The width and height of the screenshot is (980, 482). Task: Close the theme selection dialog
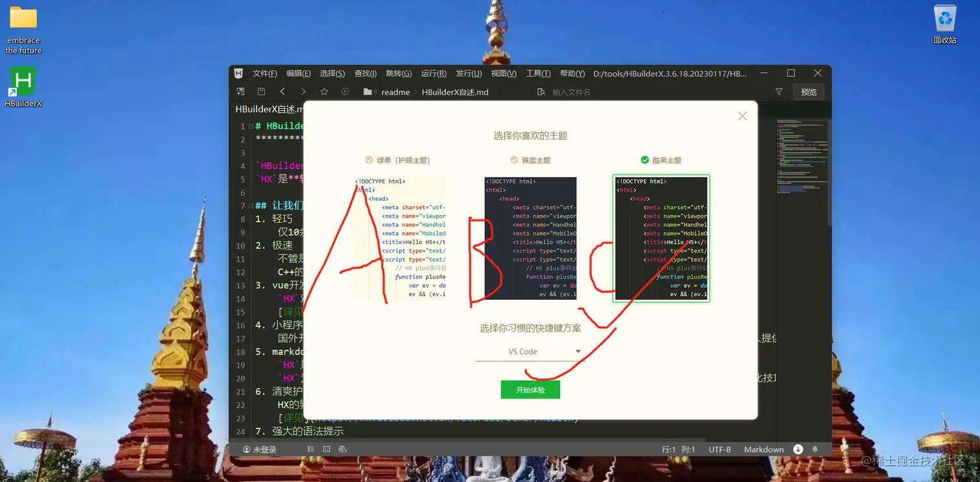click(x=743, y=116)
